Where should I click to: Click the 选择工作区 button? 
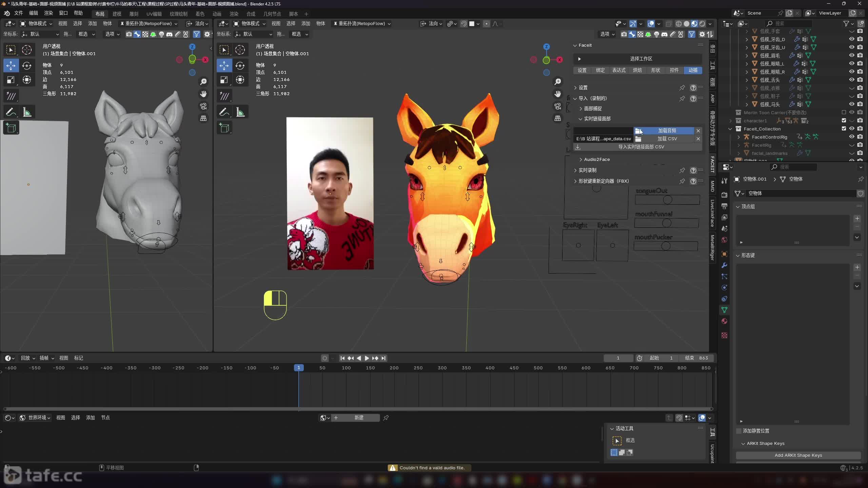641,59
